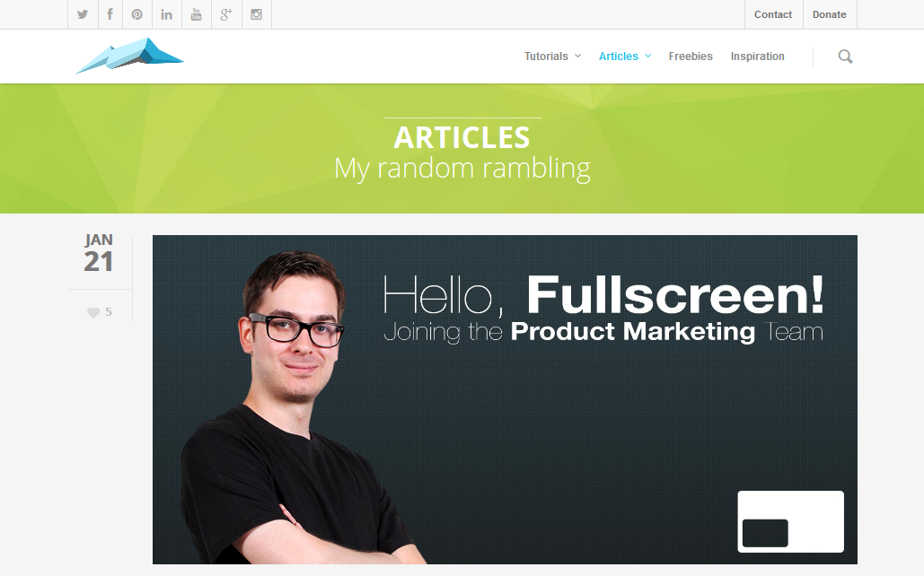Click the Google Plus icon
924x576 pixels.
226,14
